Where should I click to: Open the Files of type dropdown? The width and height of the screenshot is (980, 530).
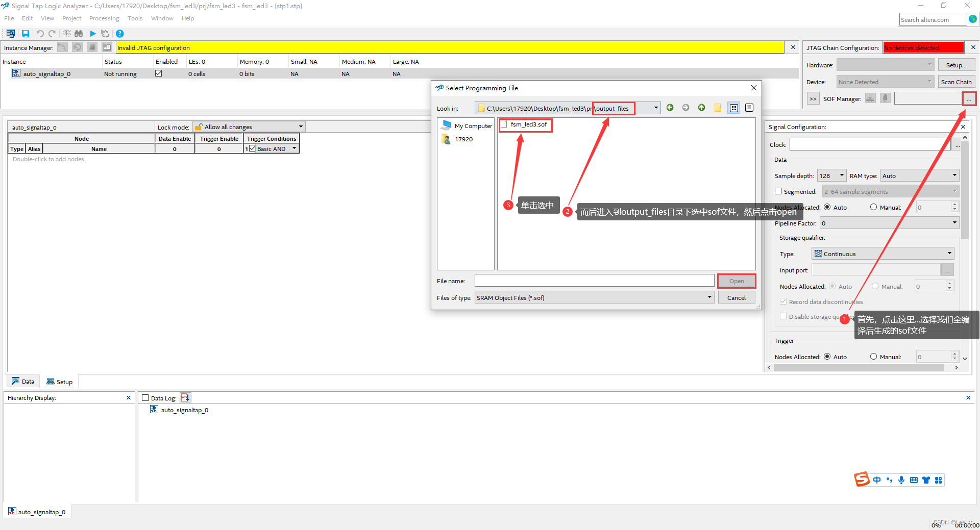tap(708, 297)
